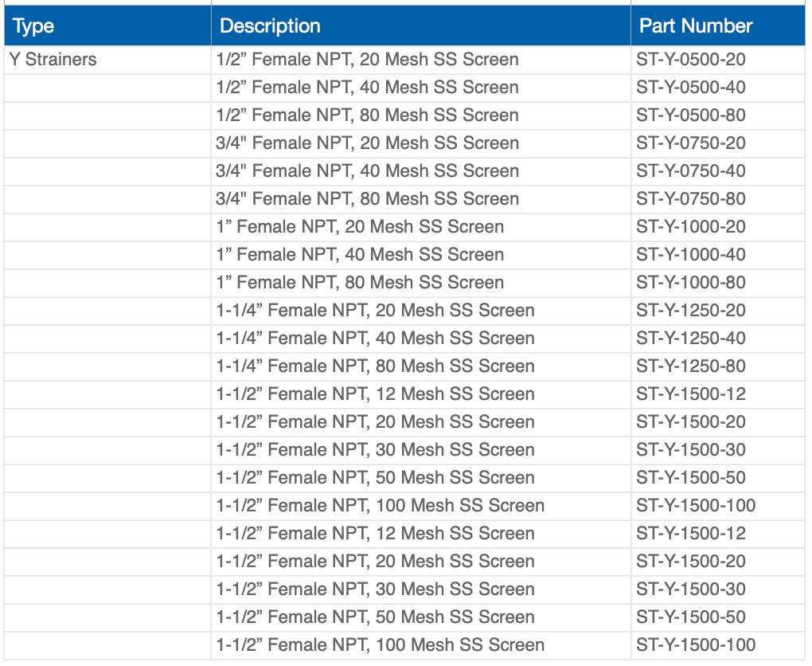The image size is (812, 666).
Task: Click the Type column header
Action: 31,25
